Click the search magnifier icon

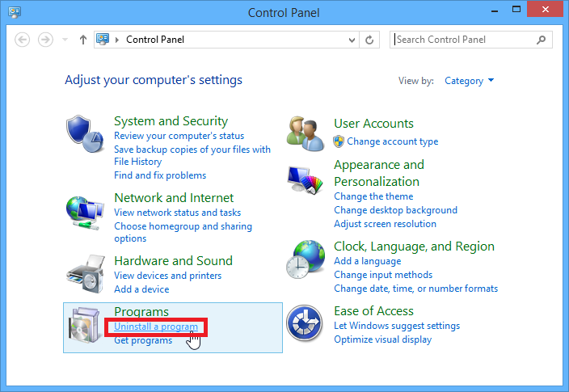pos(541,40)
